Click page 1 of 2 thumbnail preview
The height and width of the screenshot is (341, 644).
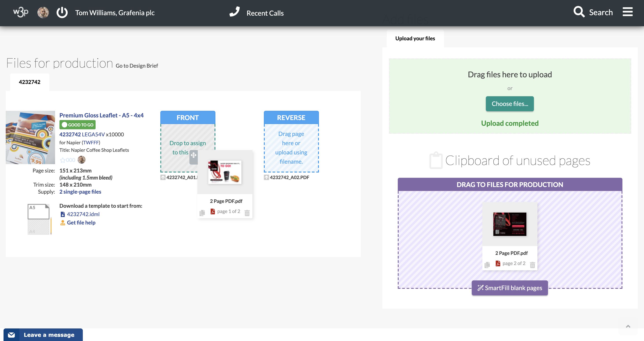point(225,172)
